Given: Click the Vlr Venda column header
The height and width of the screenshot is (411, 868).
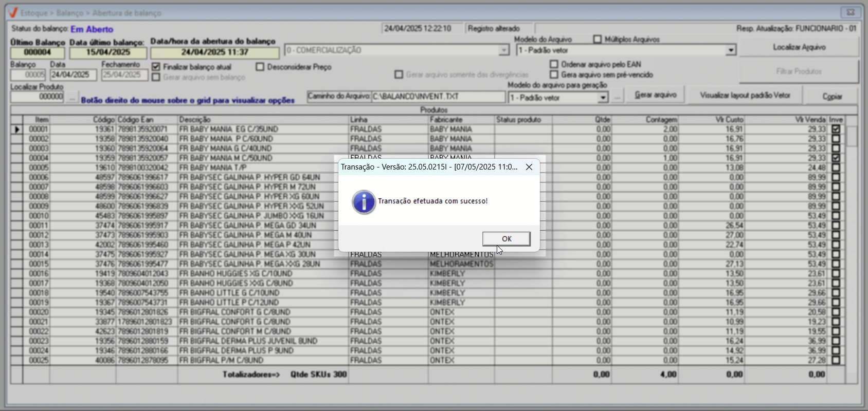Looking at the screenshot, I should point(786,120).
